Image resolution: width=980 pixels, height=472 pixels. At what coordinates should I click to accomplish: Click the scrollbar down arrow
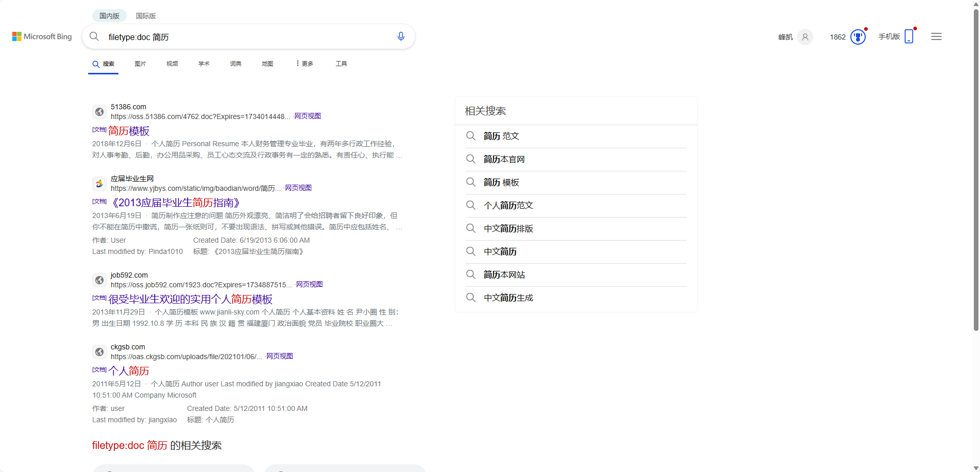[x=976, y=468]
